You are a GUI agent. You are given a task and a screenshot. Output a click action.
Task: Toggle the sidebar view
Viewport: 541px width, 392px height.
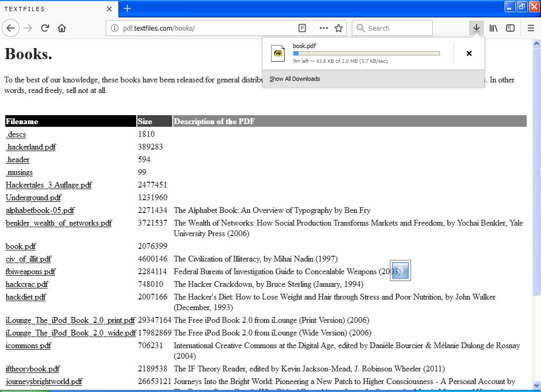[510, 28]
